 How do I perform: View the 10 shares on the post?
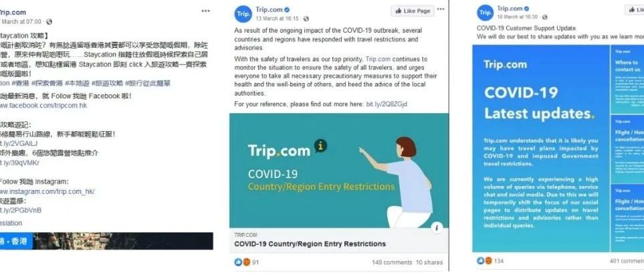[429, 262]
